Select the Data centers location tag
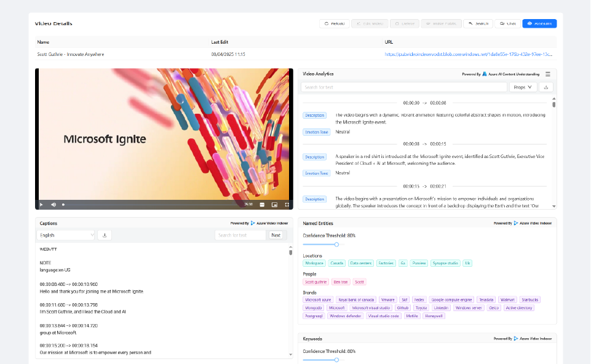Viewport: 591px width, 364px height. (x=361, y=263)
